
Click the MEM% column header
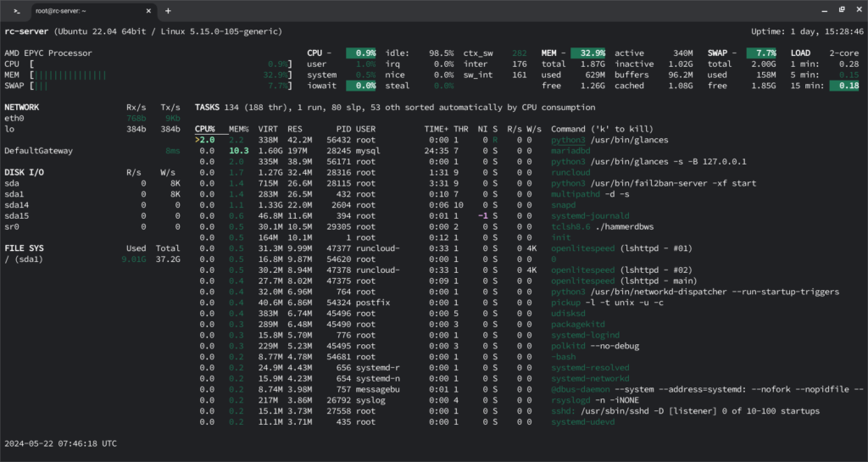(239, 130)
